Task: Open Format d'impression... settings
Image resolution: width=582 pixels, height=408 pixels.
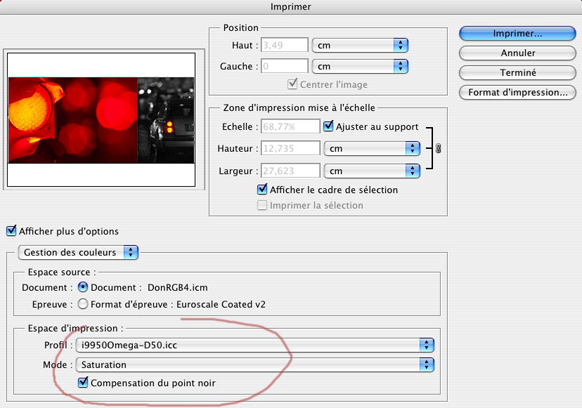Action: (517, 92)
